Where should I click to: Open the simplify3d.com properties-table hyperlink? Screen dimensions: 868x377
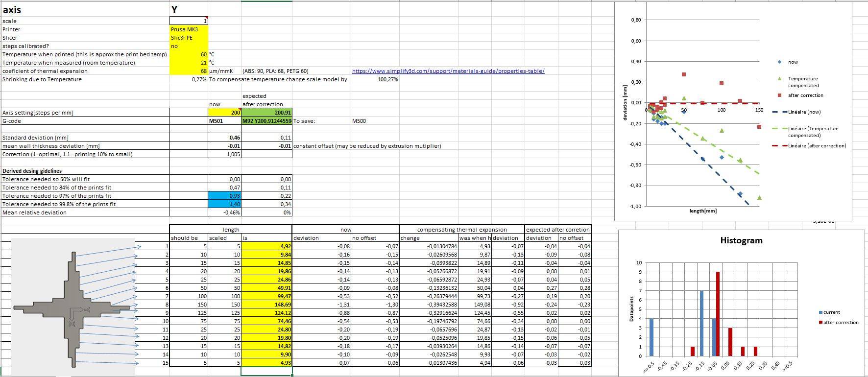(x=448, y=71)
